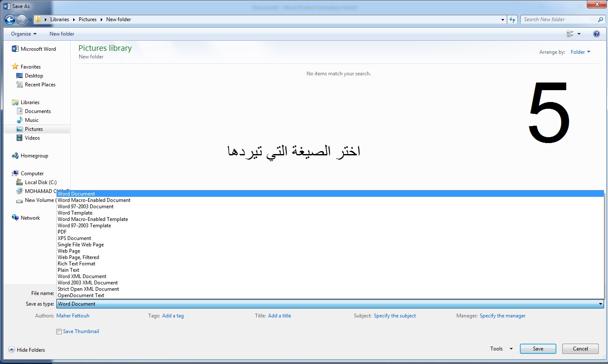Screen dimensions: 608x364
Task: Click the Add a tag link
Action: tap(173, 316)
